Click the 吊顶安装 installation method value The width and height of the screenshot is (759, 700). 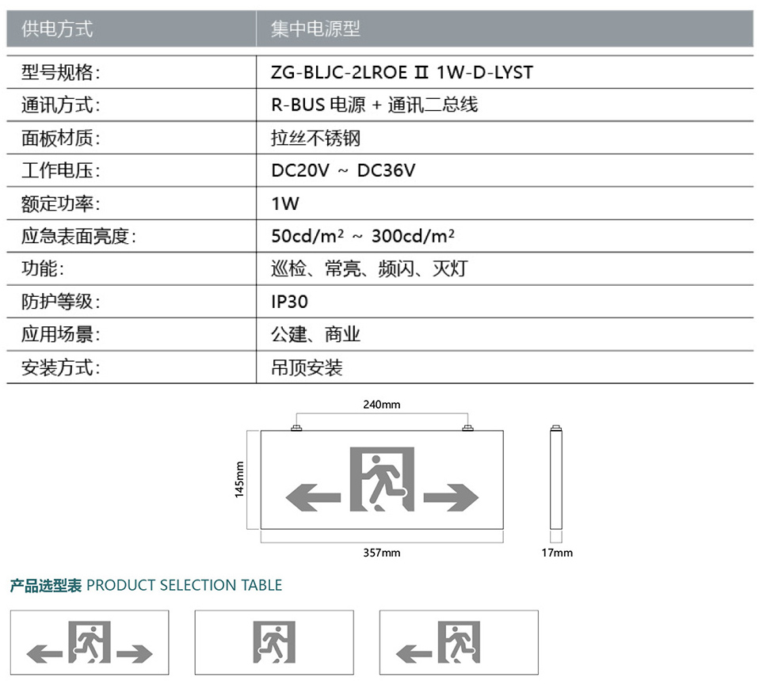point(307,368)
